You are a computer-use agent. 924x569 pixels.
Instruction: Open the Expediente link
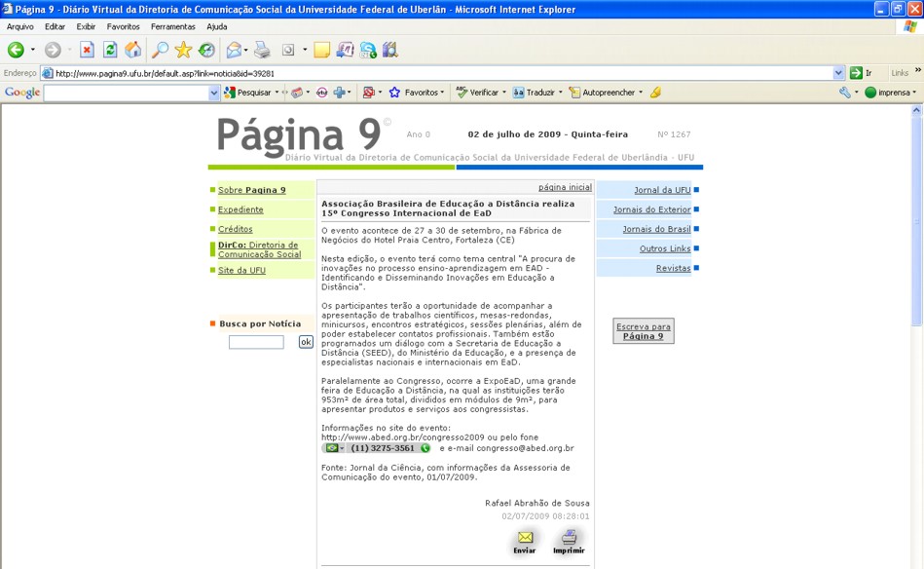(x=240, y=209)
